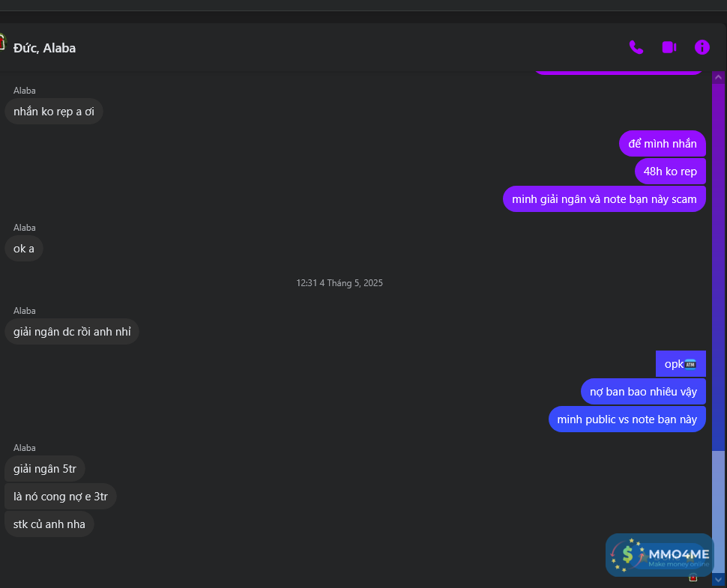The image size is (727, 588).
Task: Click the ATM emoji in the opk message
Action: pos(690,364)
